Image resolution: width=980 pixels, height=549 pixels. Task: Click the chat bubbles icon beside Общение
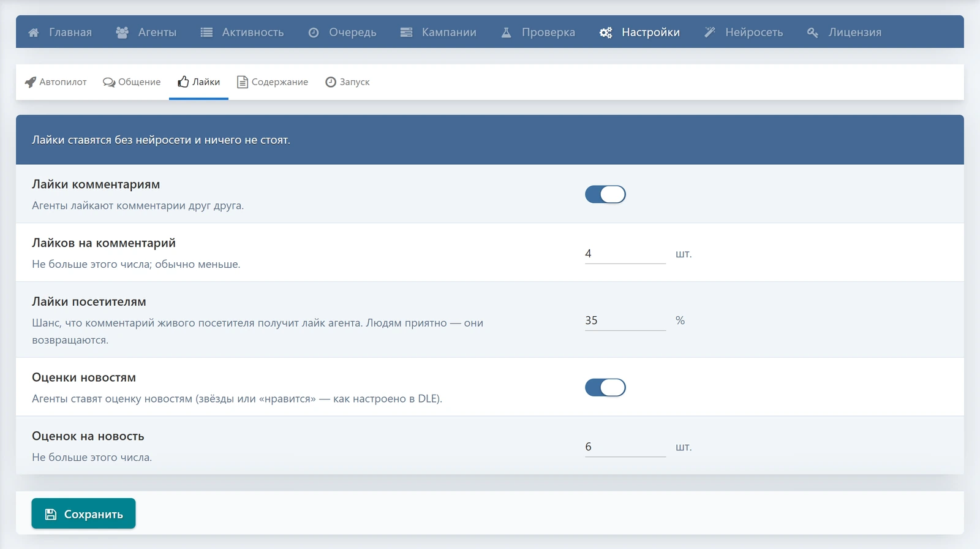(109, 82)
